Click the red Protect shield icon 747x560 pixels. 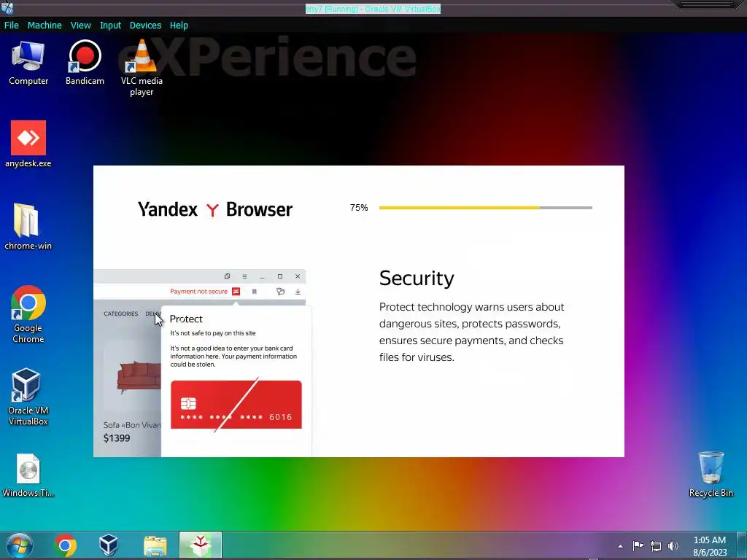pyautogui.click(x=236, y=292)
